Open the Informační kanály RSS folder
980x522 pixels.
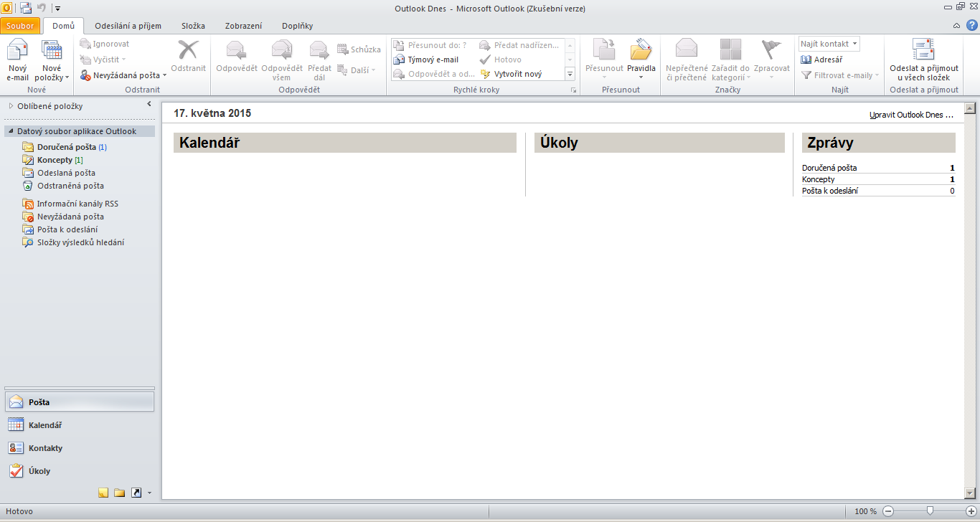click(70, 204)
